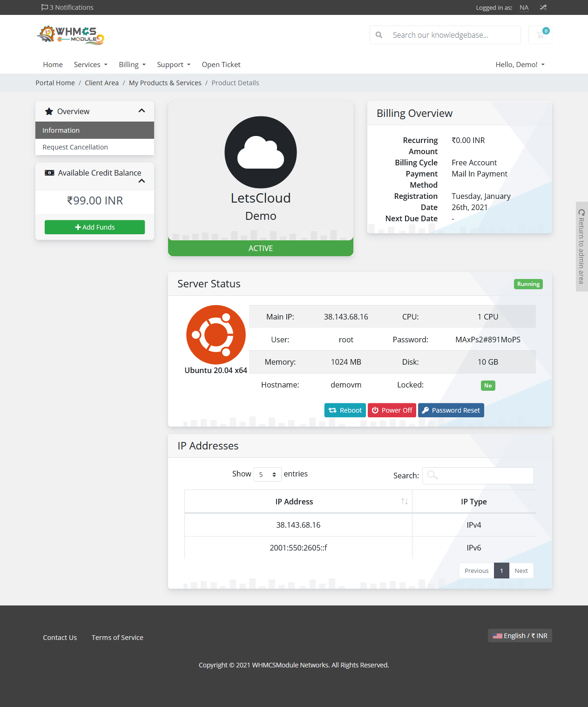Open the shopping cart
588x707 pixels.
pos(540,35)
